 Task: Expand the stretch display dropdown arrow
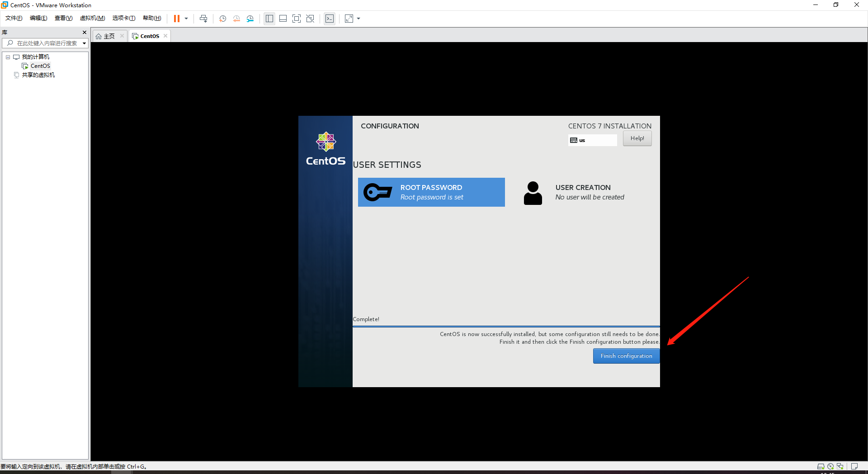(359, 19)
